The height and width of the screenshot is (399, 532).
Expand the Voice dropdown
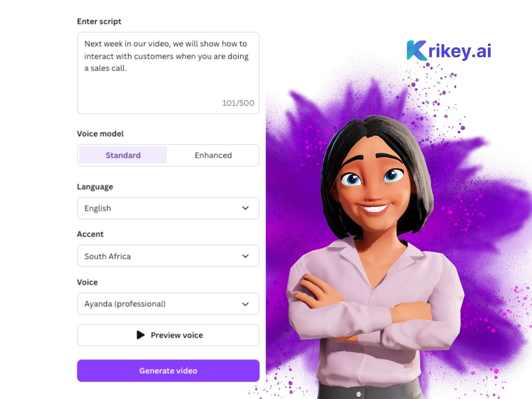point(245,304)
